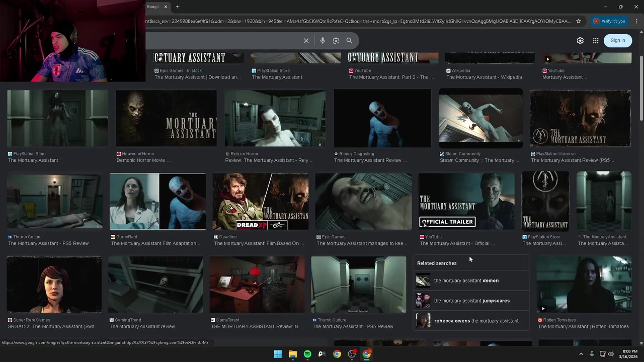Open volume control in system tray
644x362 pixels.
611,354
